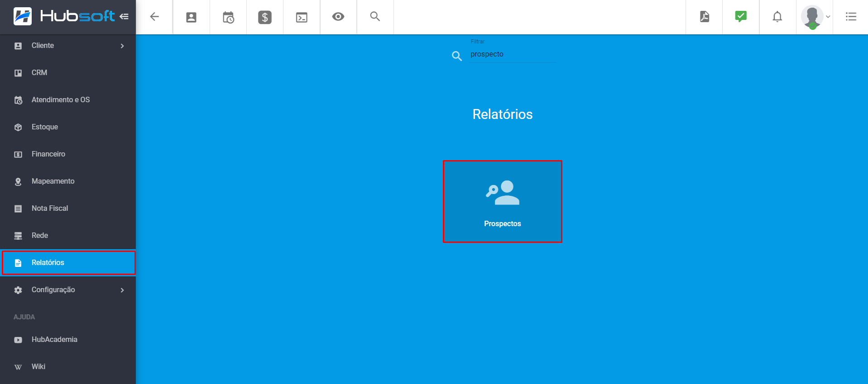
Task: Open the Nota Fiscal sidebar item
Action: coord(68,209)
